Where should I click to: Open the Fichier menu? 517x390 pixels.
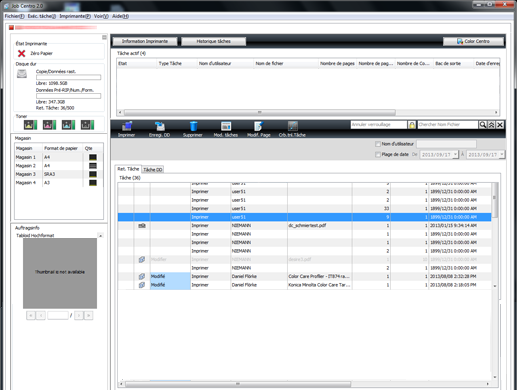[x=14, y=16]
